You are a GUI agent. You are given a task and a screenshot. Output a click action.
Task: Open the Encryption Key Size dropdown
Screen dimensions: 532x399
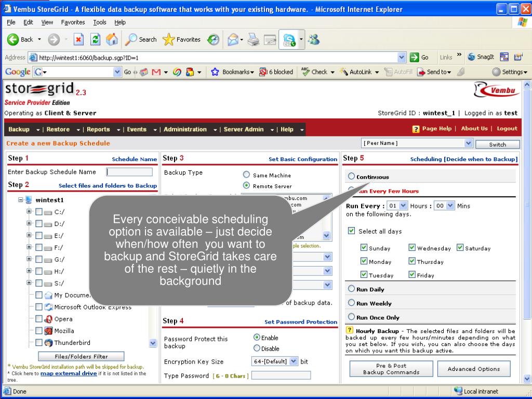point(294,362)
